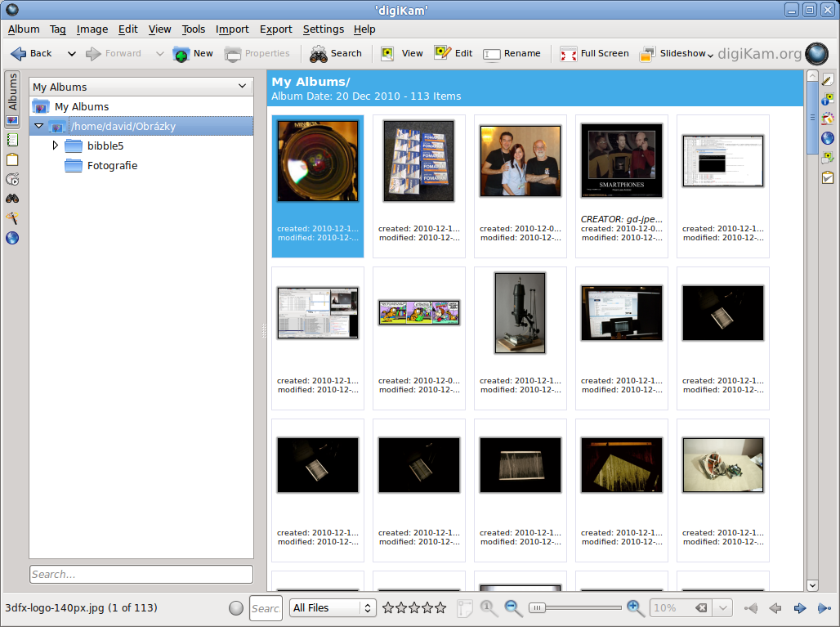Open the globe geolocation panel in right sidebar
This screenshot has height=627, width=840.
click(828, 138)
